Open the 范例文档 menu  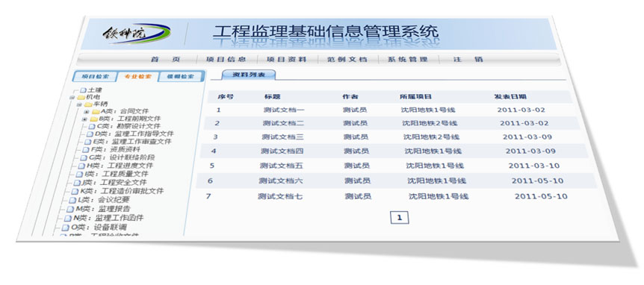click(347, 60)
